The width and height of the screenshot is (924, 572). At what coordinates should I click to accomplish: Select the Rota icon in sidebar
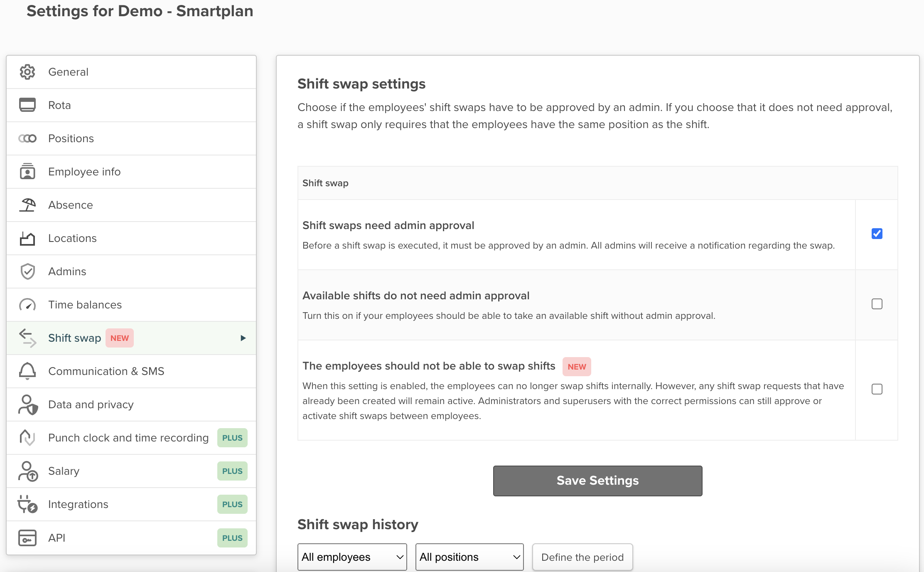[27, 105]
